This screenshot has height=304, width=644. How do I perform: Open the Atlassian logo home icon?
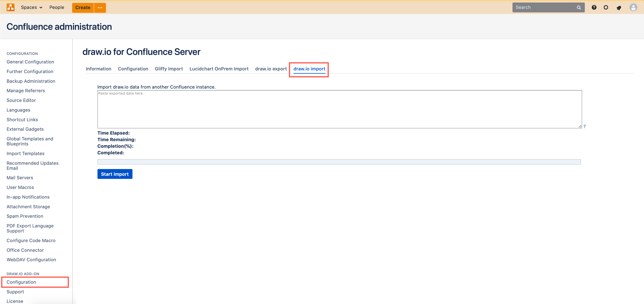(x=10, y=7)
